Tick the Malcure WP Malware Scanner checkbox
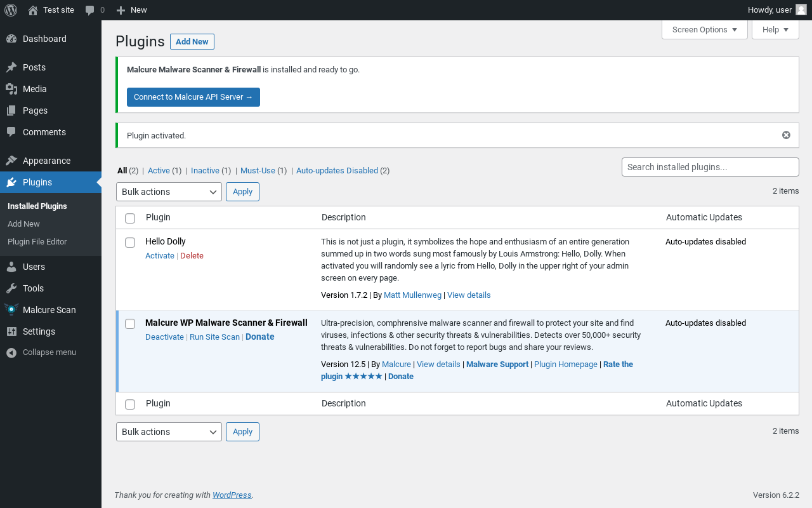The image size is (812, 508). (130, 324)
